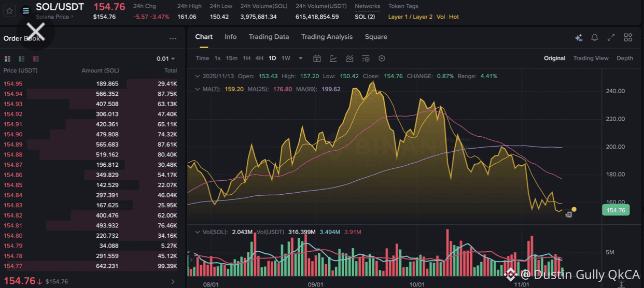Select the 4H chart interval
The height and width of the screenshot is (288, 644).
click(x=259, y=59)
